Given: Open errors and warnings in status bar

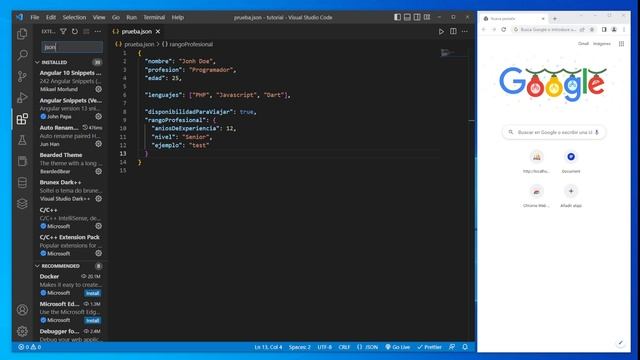Looking at the screenshot, I should coord(29,347).
